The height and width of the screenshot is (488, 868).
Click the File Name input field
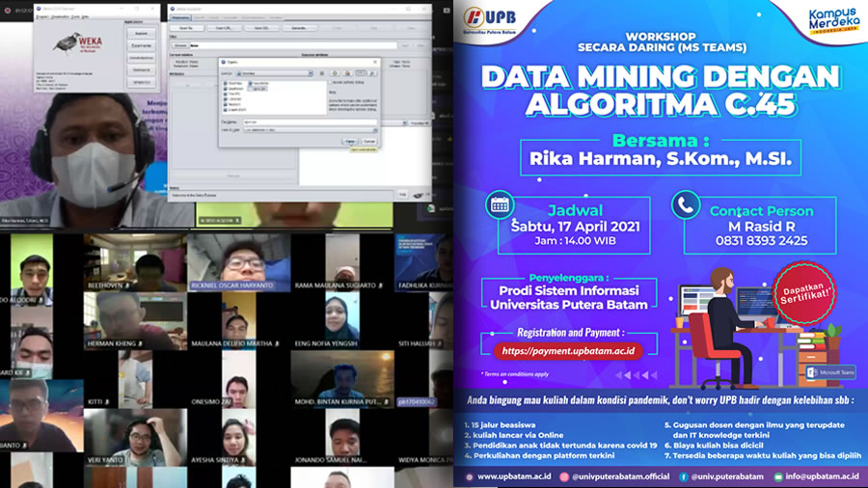coord(309,122)
